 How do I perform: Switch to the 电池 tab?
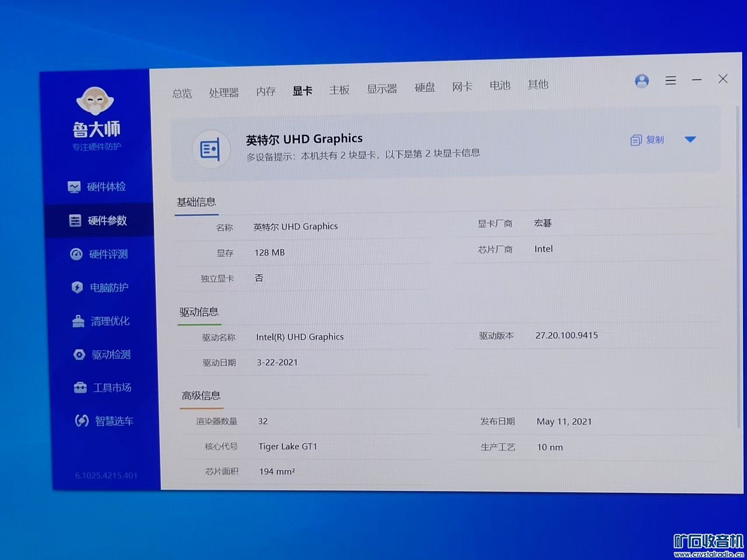click(500, 85)
